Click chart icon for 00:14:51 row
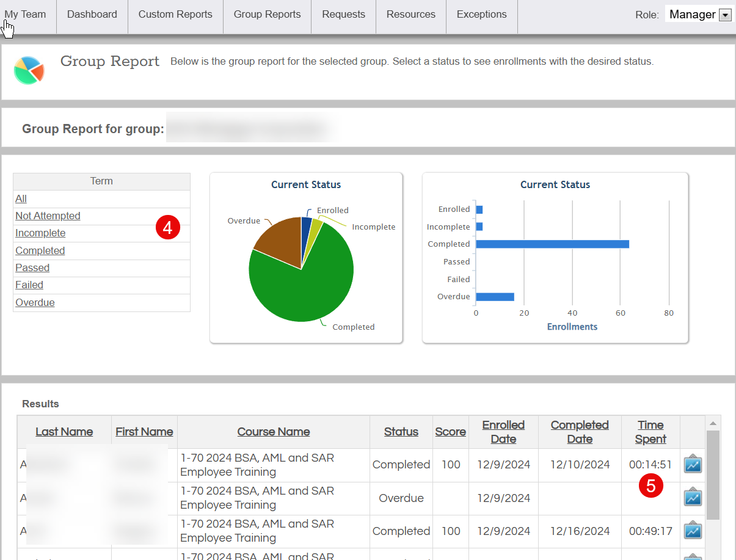 (x=693, y=465)
